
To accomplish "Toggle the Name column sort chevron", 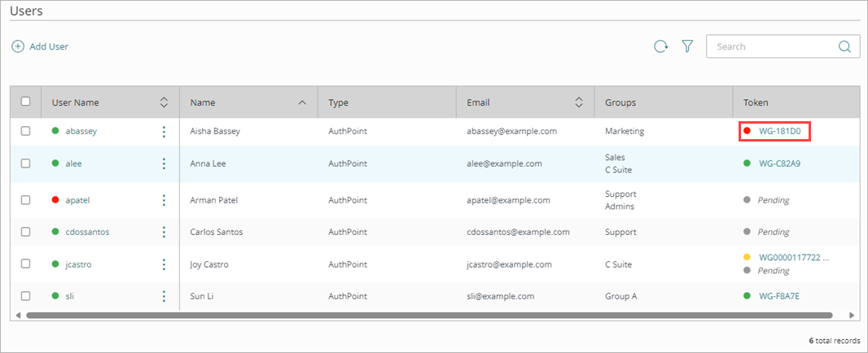I will 302,102.
